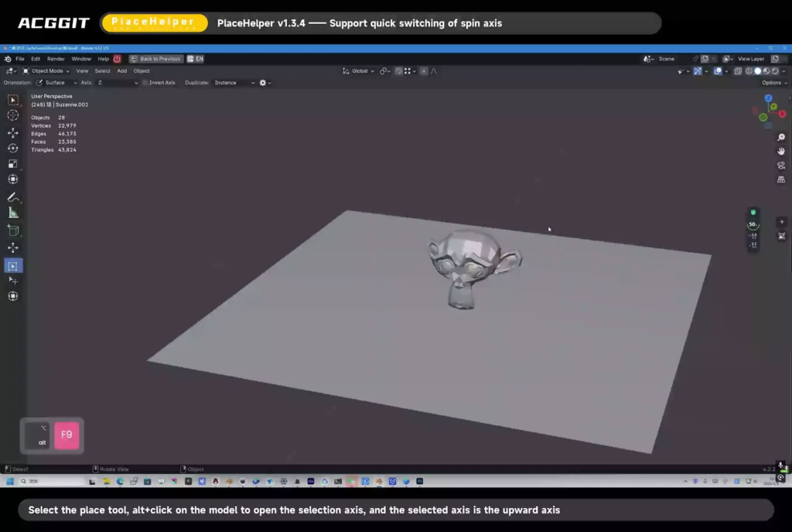Activate the highlighted Place tool

tap(13, 265)
